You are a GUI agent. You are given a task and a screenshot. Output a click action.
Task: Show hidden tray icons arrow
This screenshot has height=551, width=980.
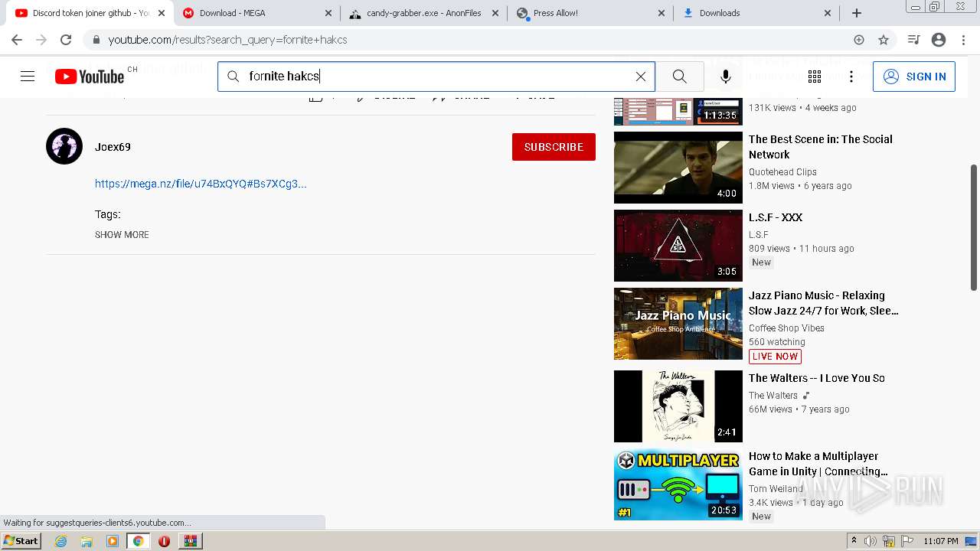pyautogui.click(x=854, y=540)
